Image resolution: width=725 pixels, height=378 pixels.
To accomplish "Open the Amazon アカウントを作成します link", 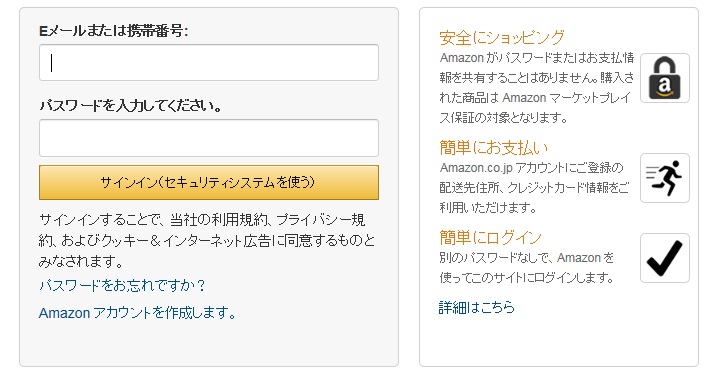I will click(x=137, y=313).
